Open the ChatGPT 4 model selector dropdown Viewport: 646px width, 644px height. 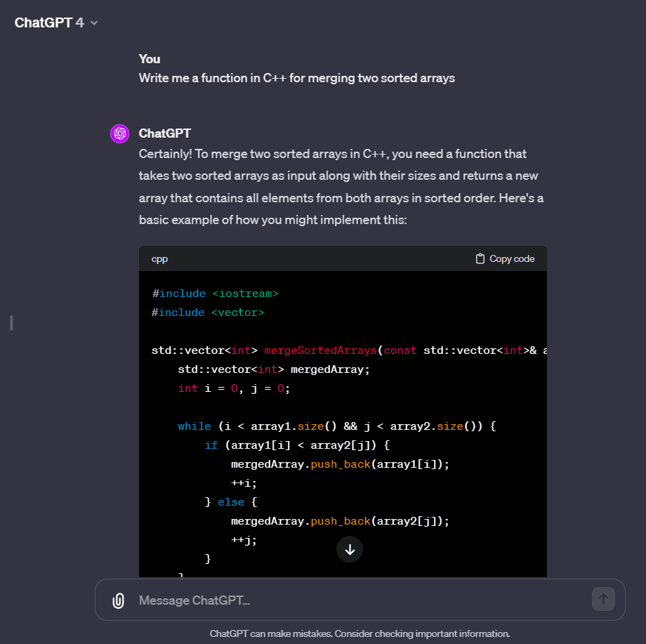[x=56, y=22]
